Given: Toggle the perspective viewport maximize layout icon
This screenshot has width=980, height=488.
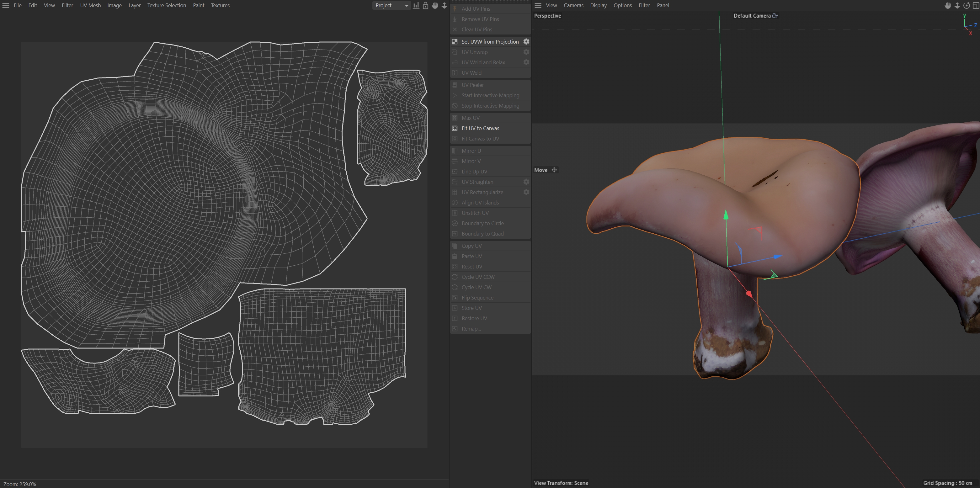Looking at the screenshot, I should click(x=975, y=5).
